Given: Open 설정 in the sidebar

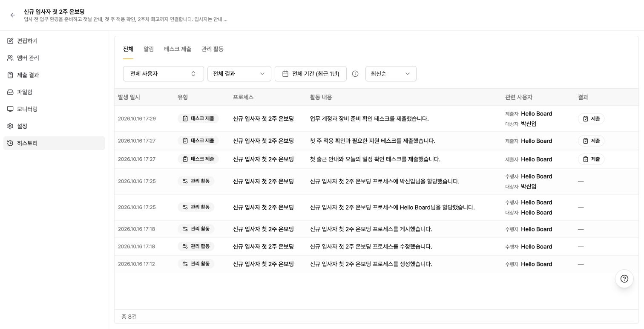Looking at the screenshot, I should pos(54,126).
